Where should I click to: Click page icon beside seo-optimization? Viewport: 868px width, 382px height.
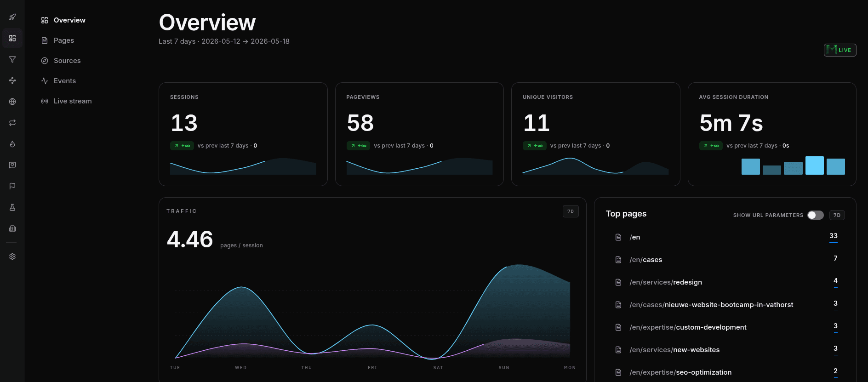(x=618, y=372)
